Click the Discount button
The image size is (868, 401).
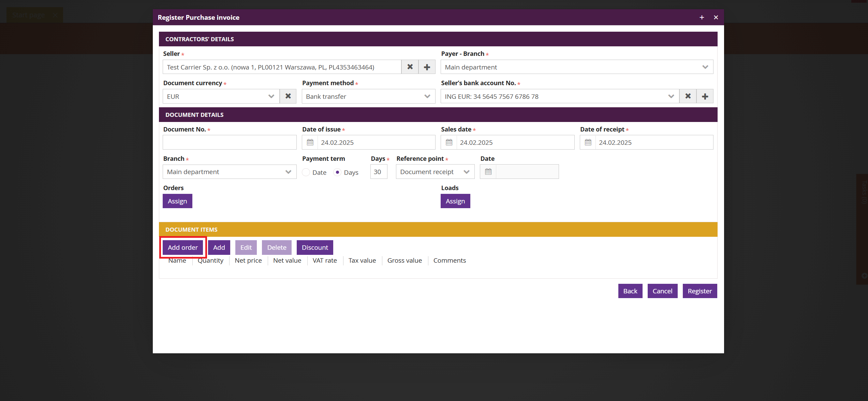click(x=315, y=247)
